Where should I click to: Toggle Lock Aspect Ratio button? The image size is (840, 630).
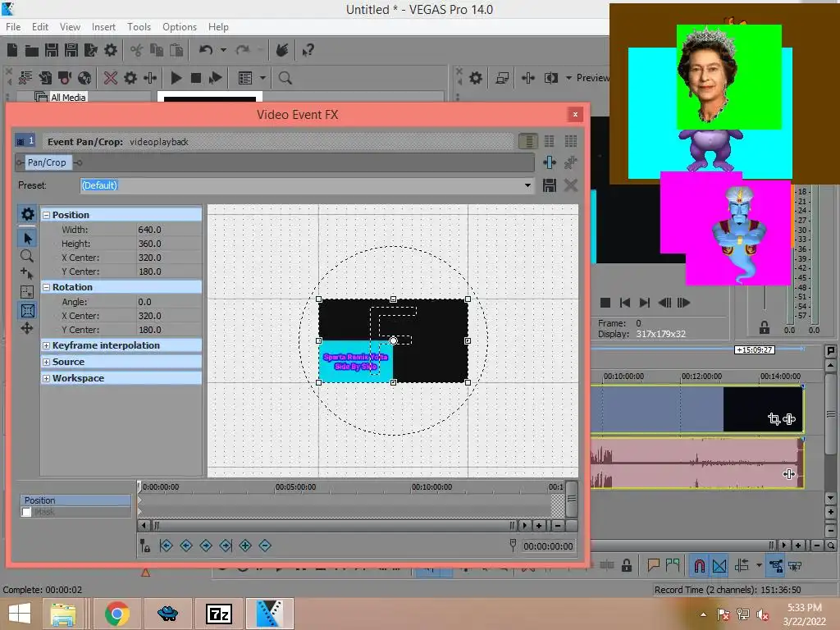click(x=27, y=292)
